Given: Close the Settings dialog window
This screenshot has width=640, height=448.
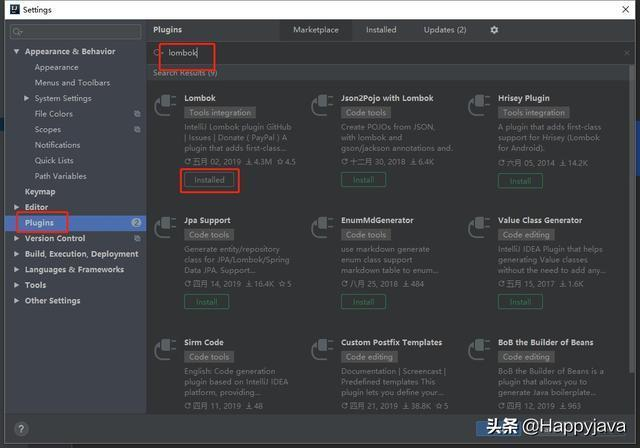Looking at the screenshot, I should click(x=625, y=9).
